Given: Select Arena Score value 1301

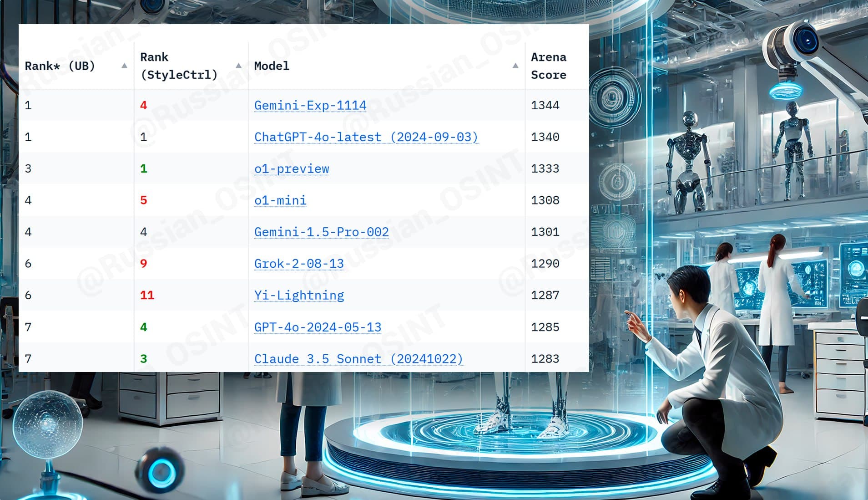Looking at the screenshot, I should [545, 232].
